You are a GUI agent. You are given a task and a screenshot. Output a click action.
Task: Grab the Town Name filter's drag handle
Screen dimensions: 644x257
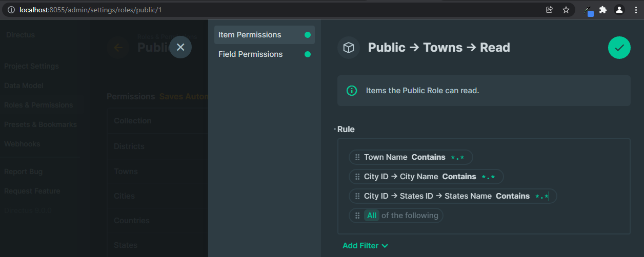[x=357, y=157]
